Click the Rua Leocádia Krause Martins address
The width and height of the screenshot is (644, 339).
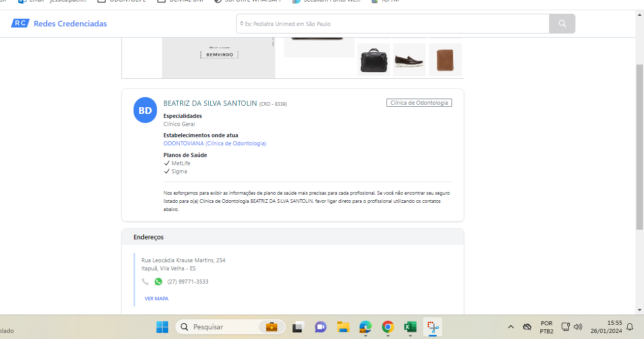point(183,260)
